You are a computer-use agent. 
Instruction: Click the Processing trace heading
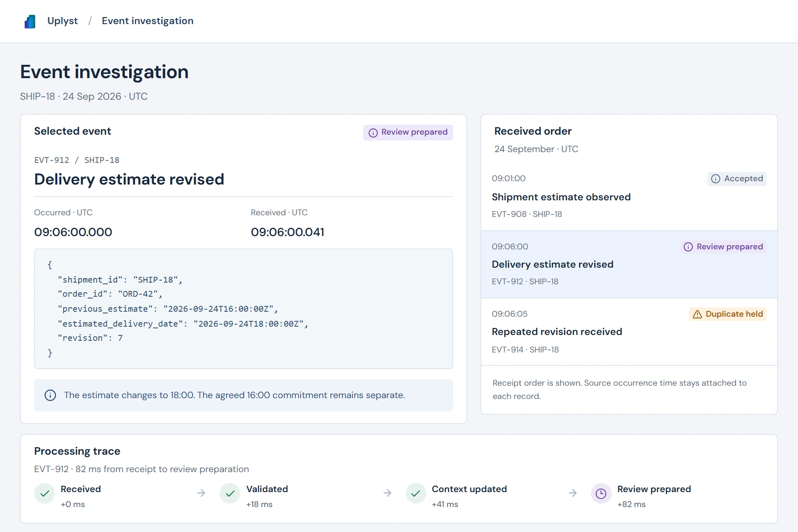pyautogui.click(x=77, y=451)
